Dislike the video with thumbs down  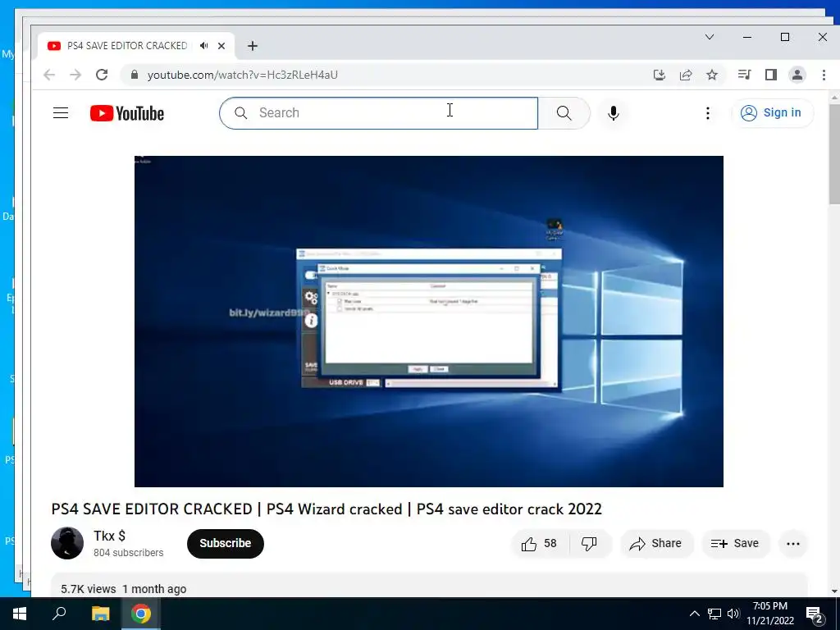pyautogui.click(x=589, y=544)
